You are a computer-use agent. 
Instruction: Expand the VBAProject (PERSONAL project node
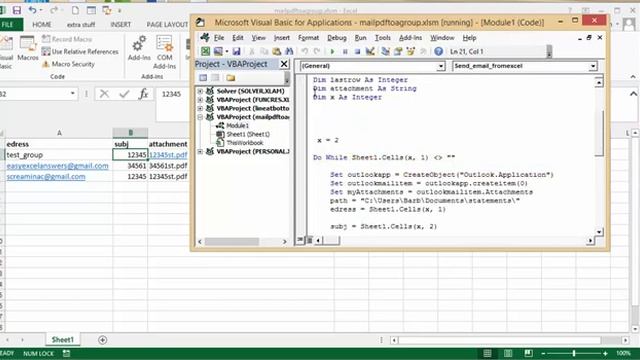[200, 151]
